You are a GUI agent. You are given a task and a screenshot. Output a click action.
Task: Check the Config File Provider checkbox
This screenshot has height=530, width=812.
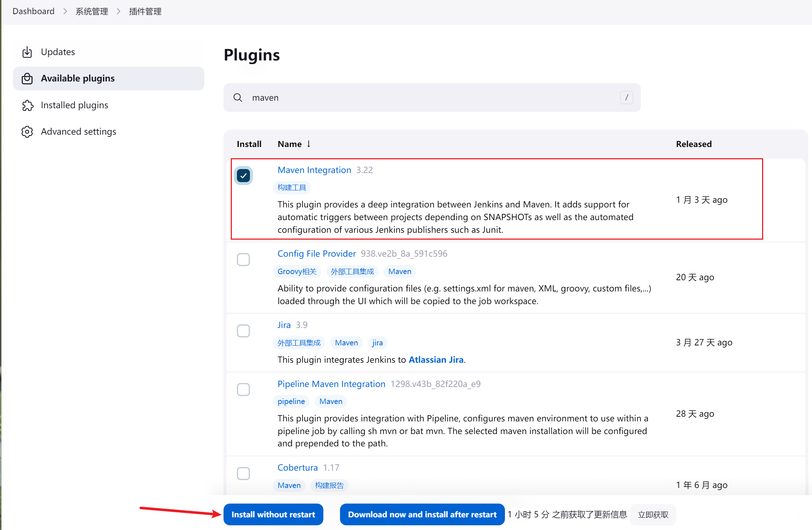point(243,259)
